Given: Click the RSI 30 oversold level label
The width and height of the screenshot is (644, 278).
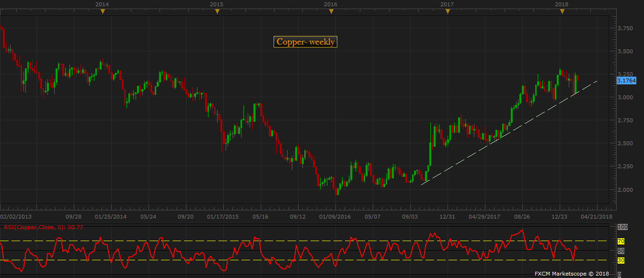Looking at the screenshot, I should [621, 260].
